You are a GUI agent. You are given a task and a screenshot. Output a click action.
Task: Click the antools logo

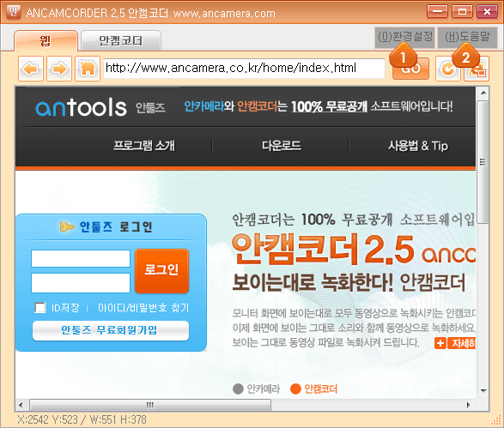point(81,107)
